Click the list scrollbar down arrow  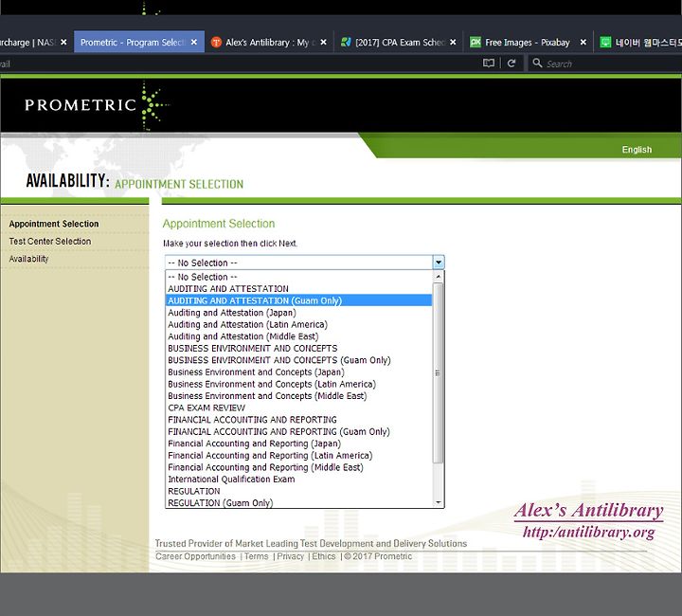coord(439,502)
